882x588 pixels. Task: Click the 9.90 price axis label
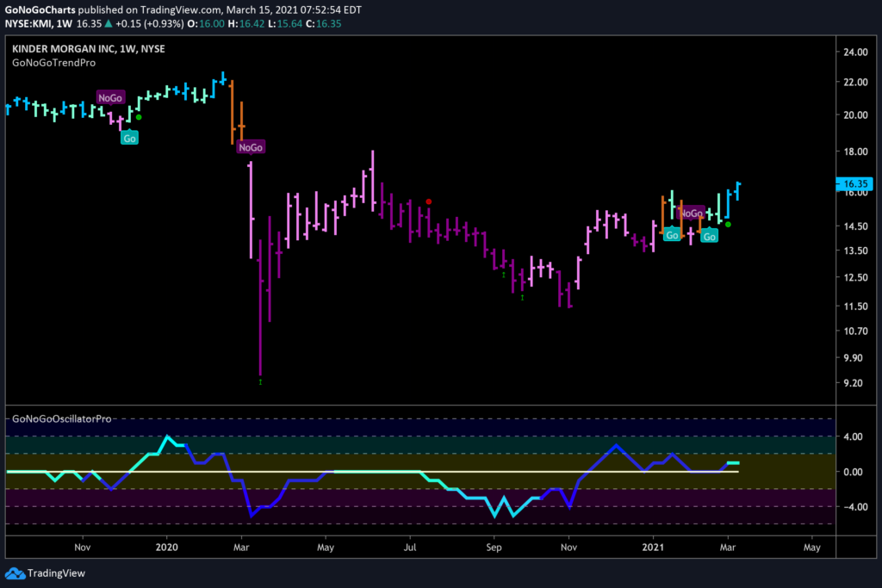click(x=853, y=358)
